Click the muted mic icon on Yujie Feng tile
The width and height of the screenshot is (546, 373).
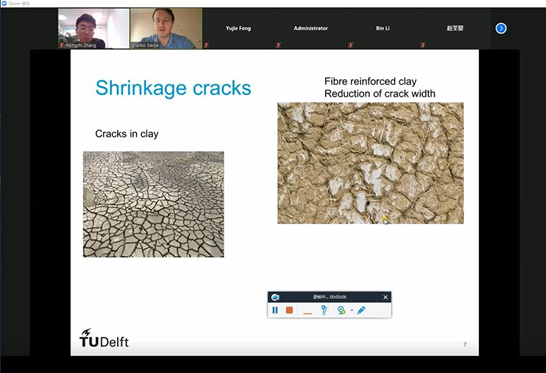point(206,45)
